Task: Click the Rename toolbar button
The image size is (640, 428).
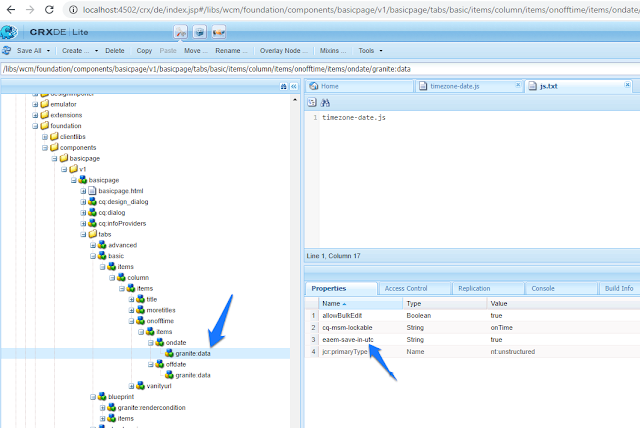Action: point(231,51)
